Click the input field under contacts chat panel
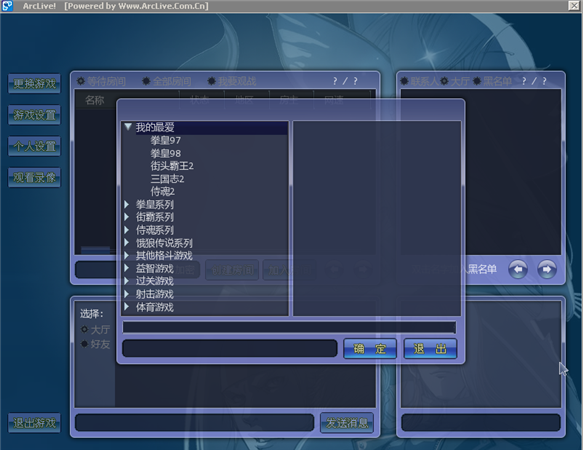This screenshot has height=450, width=583. coord(481,423)
